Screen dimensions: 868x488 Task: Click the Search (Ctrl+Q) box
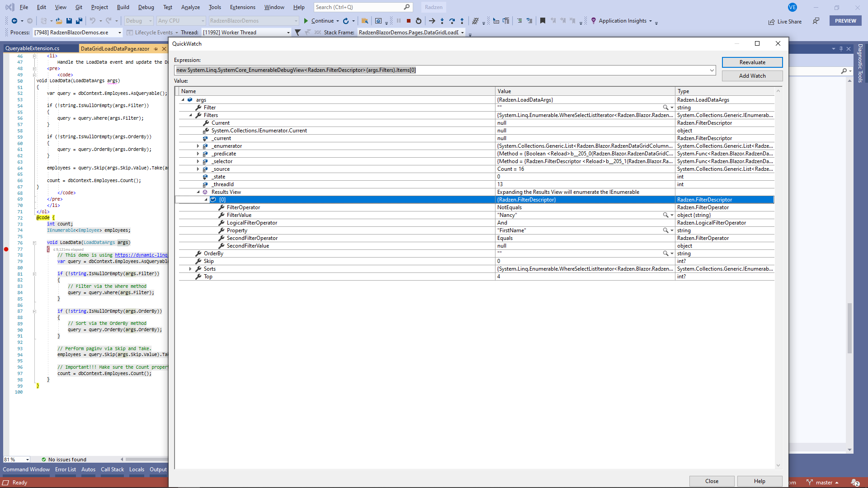click(363, 7)
